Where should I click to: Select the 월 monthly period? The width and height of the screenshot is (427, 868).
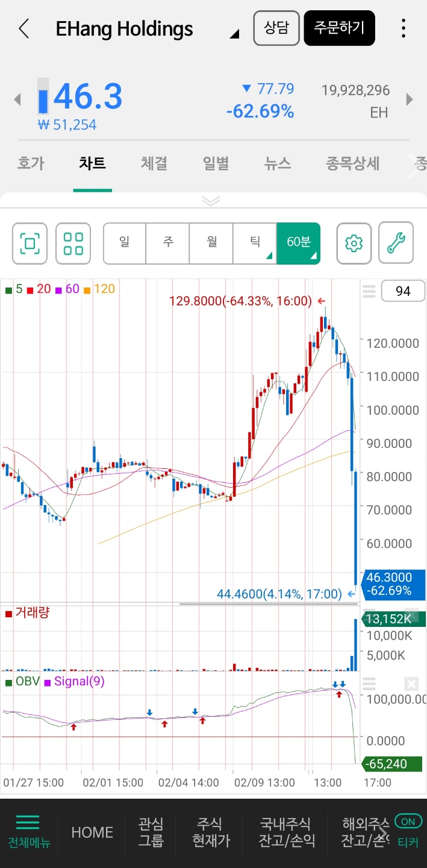[x=211, y=244]
